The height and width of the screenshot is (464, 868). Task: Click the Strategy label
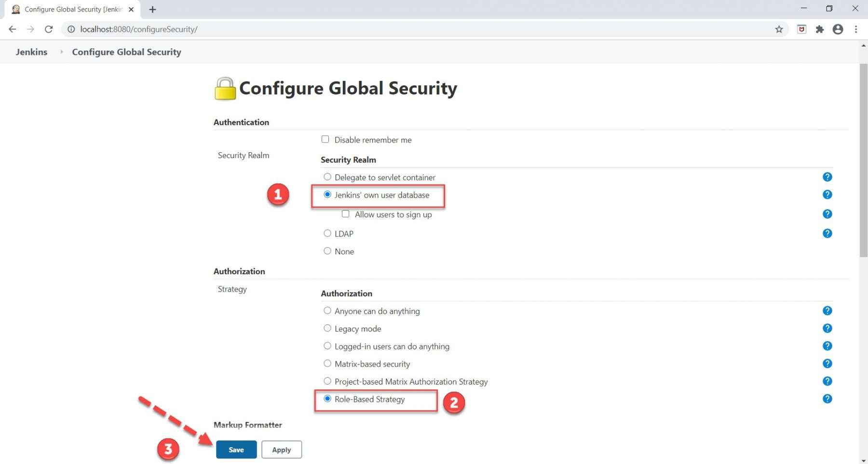tap(232, 289)
